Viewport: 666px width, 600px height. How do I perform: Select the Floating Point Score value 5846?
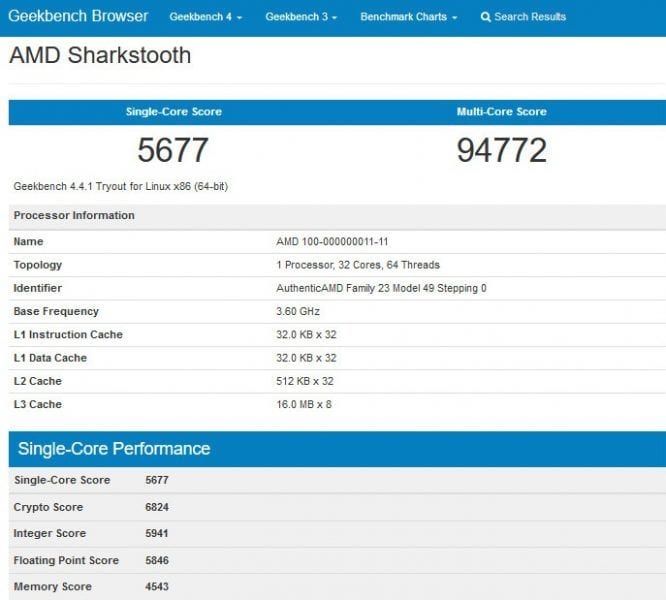tap(157, 561)
